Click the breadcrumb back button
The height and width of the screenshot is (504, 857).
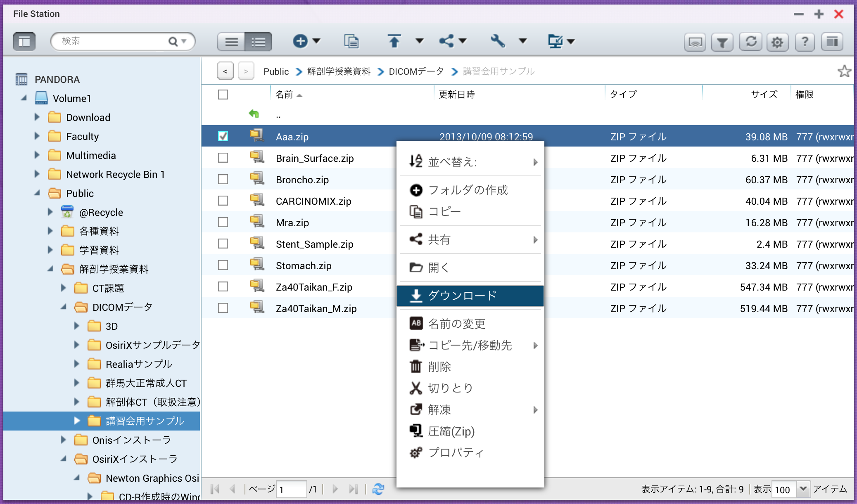point(225,71)
